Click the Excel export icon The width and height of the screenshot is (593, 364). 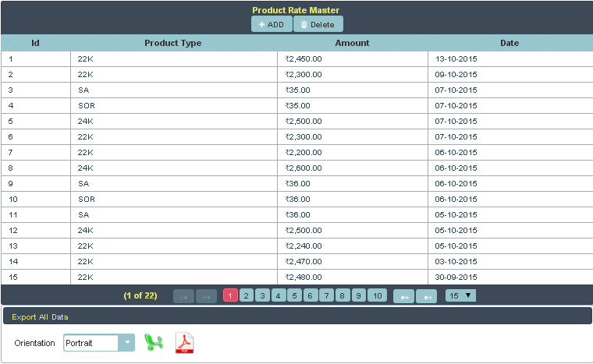click(154, 343)
